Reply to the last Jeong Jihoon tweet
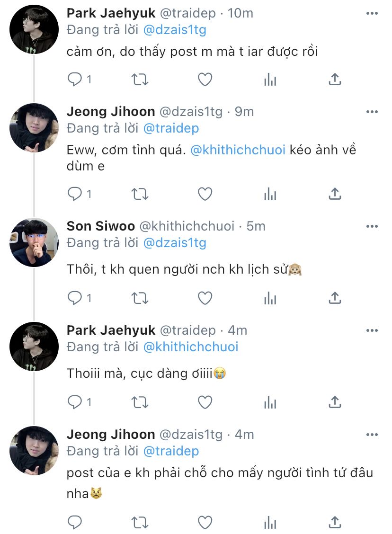The height and width of the screenshot is (534, 392). click(75, 522)
